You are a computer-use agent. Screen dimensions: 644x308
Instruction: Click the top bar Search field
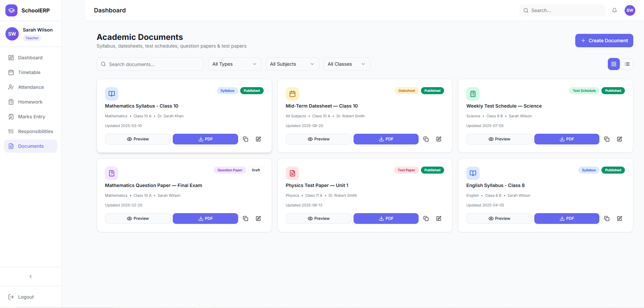(x=562, y=10)
